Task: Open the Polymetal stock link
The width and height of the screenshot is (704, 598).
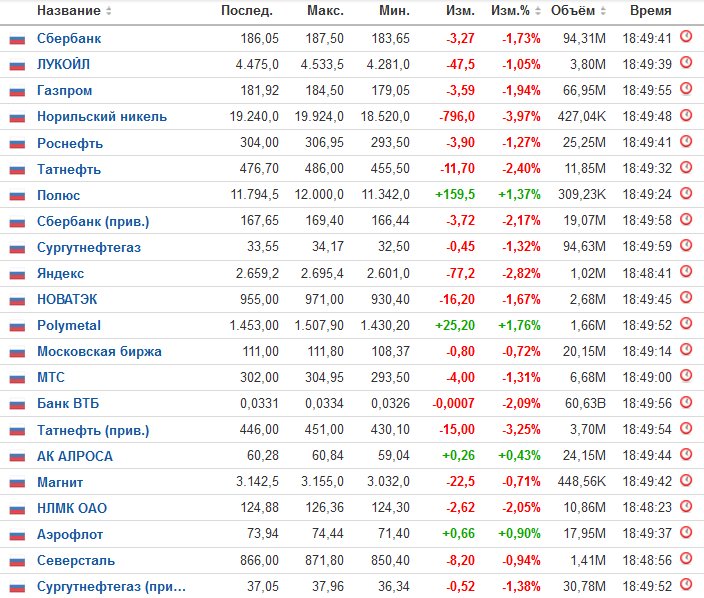Action: [x=69, y=325]
